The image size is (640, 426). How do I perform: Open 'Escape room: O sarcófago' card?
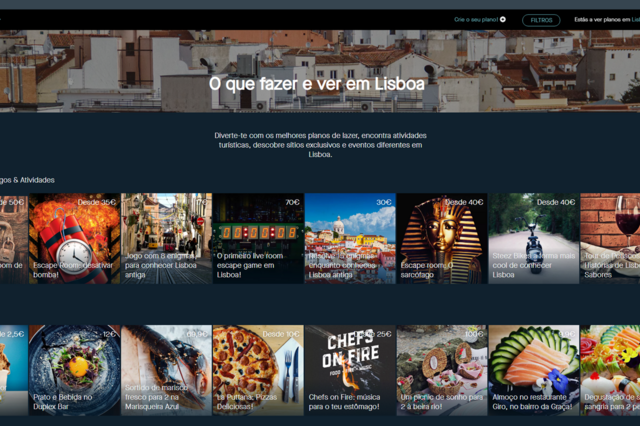tap(442, 238)
